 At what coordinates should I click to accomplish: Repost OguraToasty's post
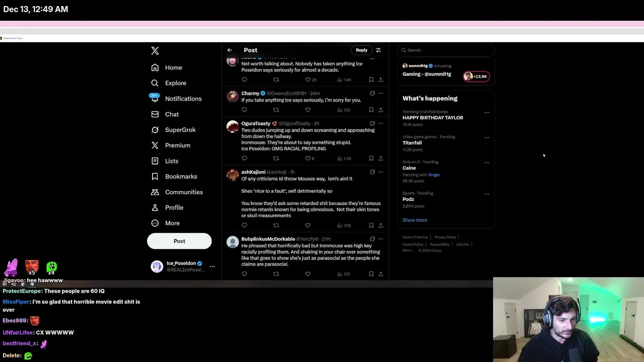pyautogui.click(x=276, y=158)
